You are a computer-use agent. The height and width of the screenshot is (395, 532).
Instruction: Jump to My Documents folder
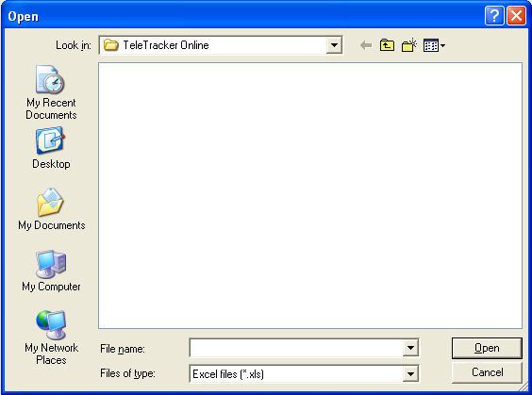[x=52, y=209]
